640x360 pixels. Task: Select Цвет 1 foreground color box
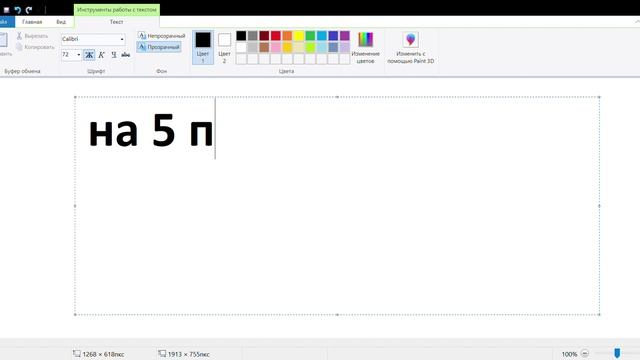point(203,47)
